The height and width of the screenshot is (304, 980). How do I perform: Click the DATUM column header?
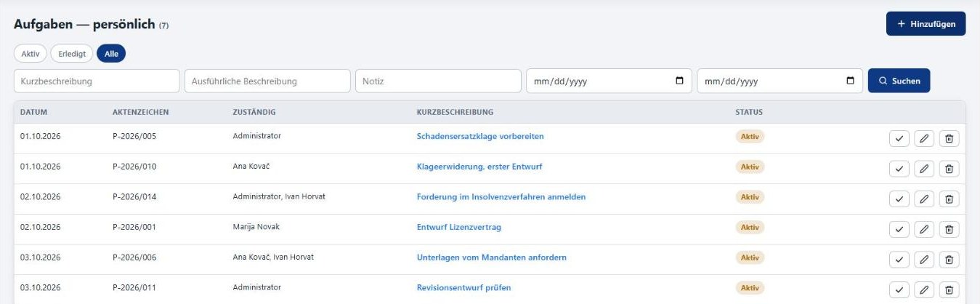tap(33, 112)
